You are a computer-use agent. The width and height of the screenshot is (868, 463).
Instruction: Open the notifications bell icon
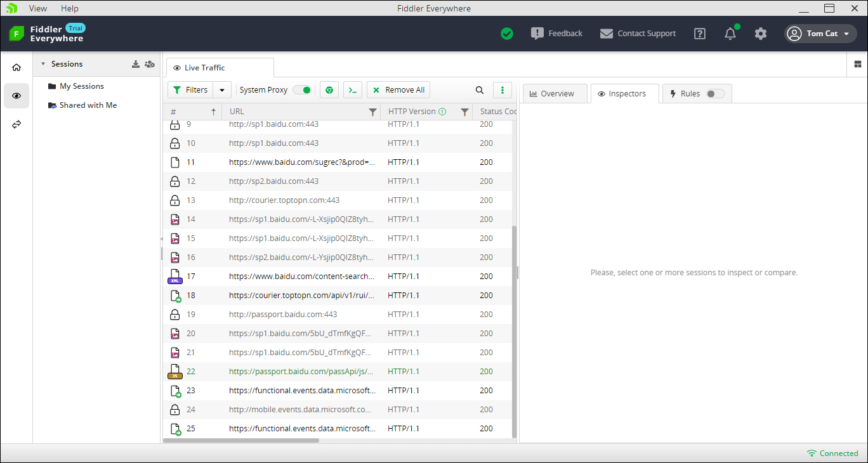click(730, 34)
